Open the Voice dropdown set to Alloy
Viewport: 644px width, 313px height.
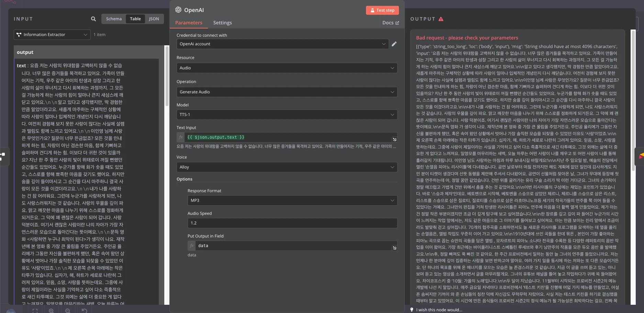[287, 167]
